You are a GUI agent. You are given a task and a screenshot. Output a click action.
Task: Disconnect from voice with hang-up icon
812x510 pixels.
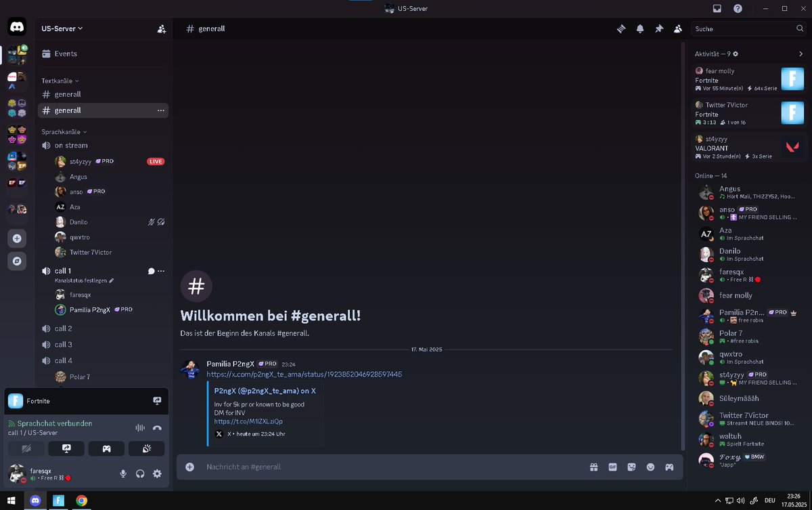click(157, 427)
